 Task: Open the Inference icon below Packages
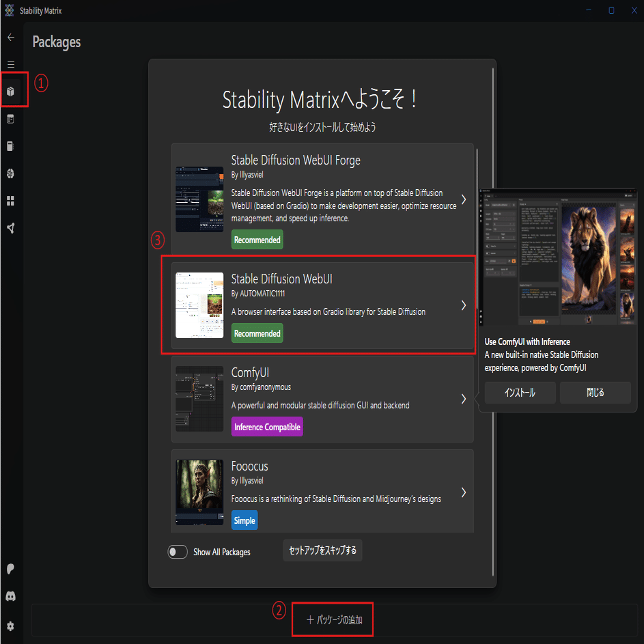(11, 119)
